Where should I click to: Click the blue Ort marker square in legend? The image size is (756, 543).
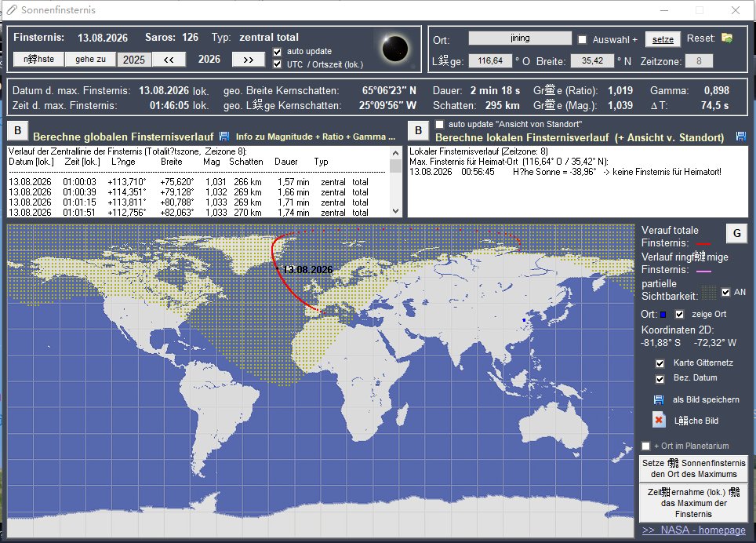coord(663,315)
